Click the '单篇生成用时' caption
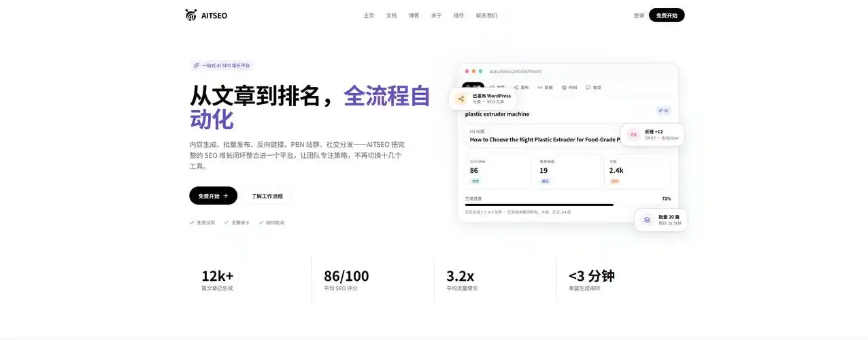The height and width of the screenshot is (340, 868). coord(584,288)
